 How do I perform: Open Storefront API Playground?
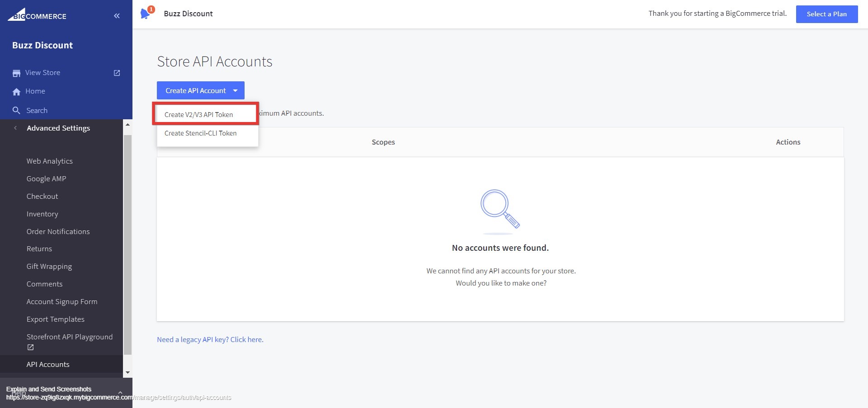(x=69, y=337)
